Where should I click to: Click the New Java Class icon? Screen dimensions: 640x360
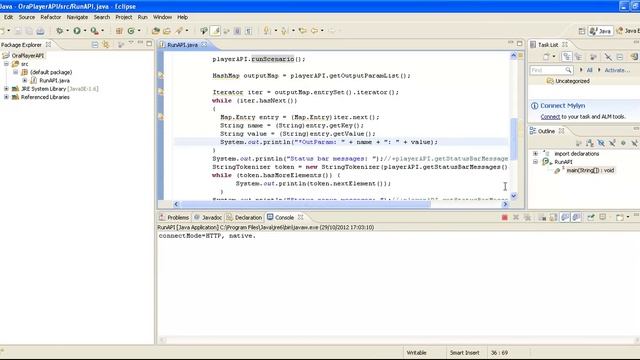[131, 31]
